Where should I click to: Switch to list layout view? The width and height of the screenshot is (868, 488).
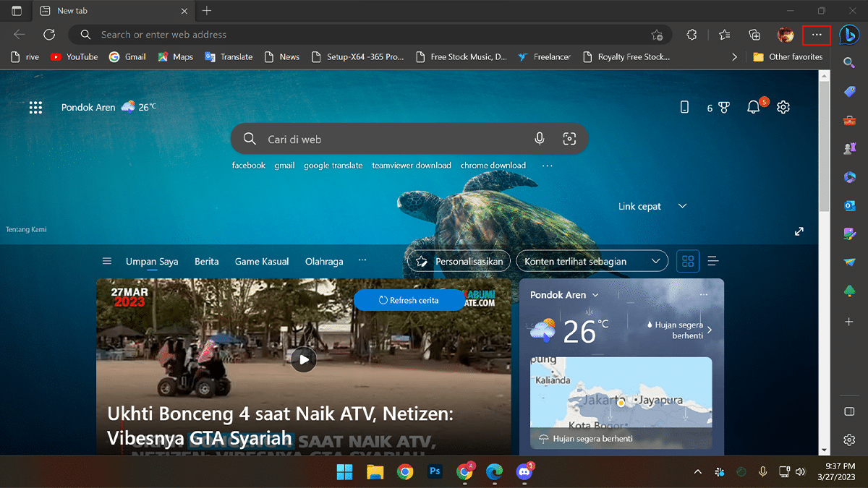[712, 261]
